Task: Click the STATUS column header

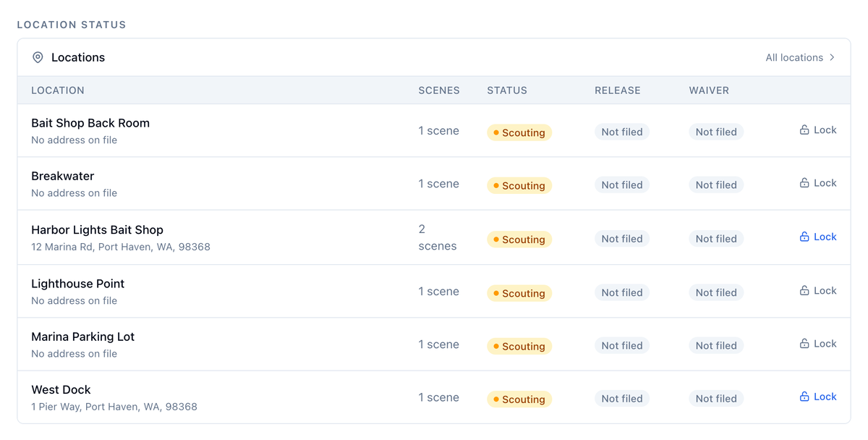Action: click(x=507, y=90)
